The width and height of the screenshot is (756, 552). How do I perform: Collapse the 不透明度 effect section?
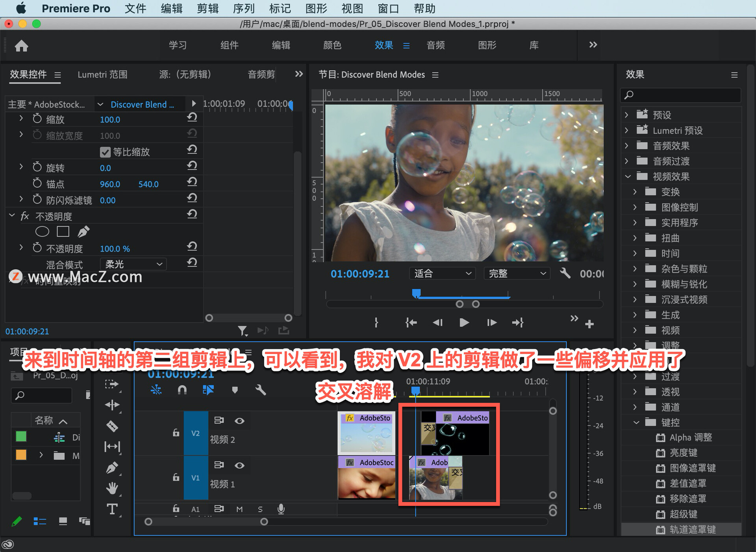[x=12, y=215]
